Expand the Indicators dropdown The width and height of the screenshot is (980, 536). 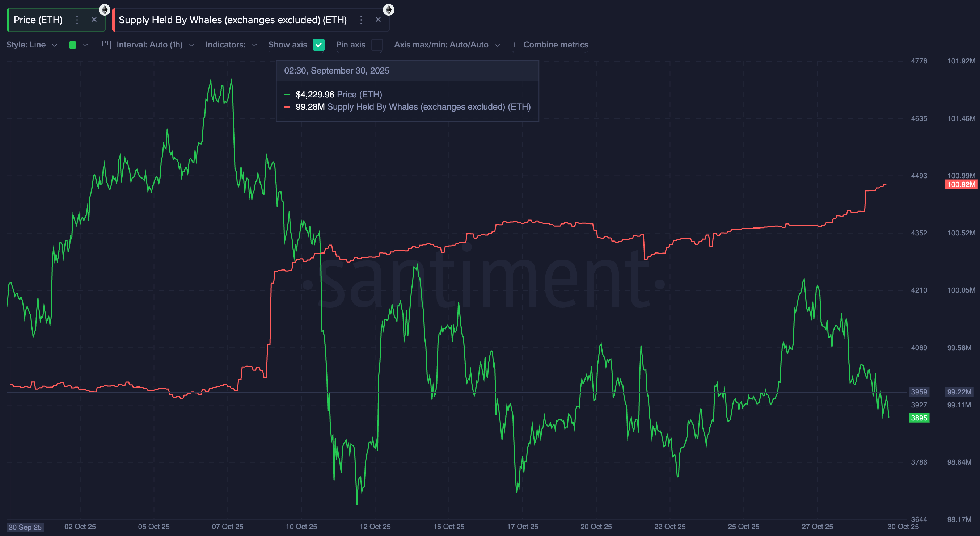(x=231, y=45)
